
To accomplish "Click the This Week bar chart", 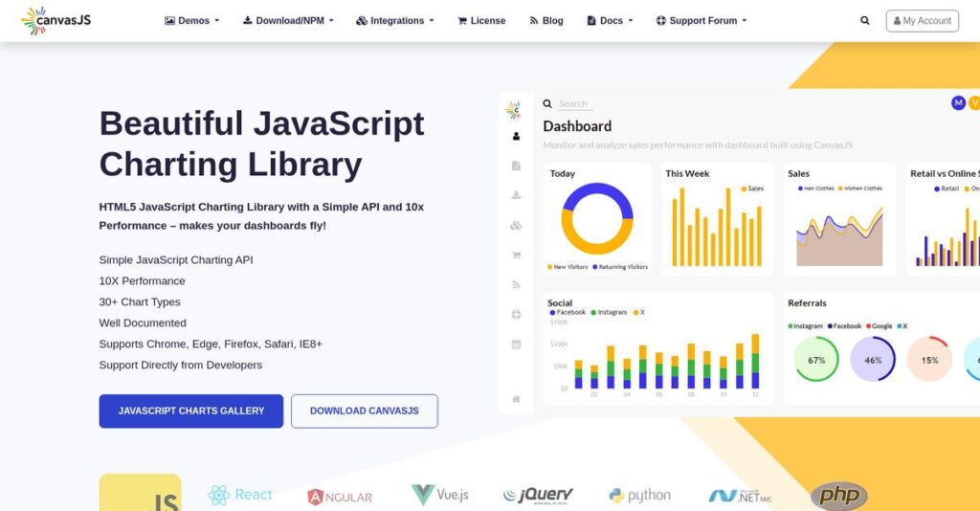I will click(717, 228).
